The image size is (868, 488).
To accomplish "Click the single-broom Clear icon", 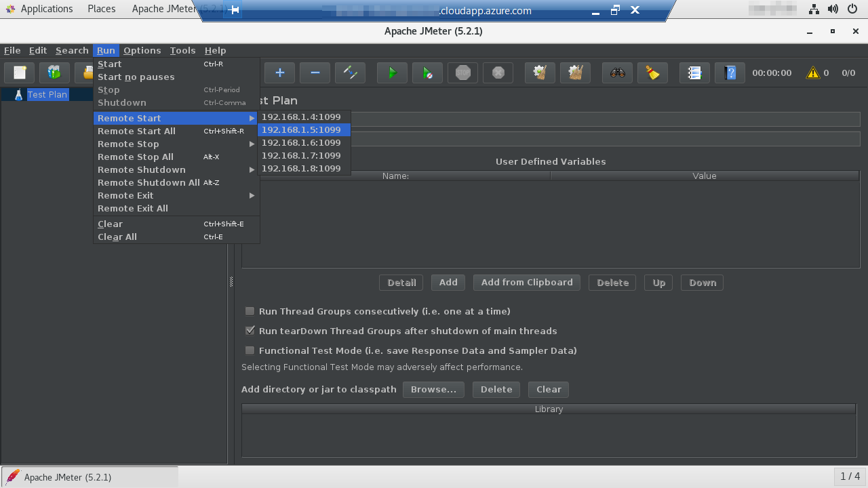I will 540,73.
